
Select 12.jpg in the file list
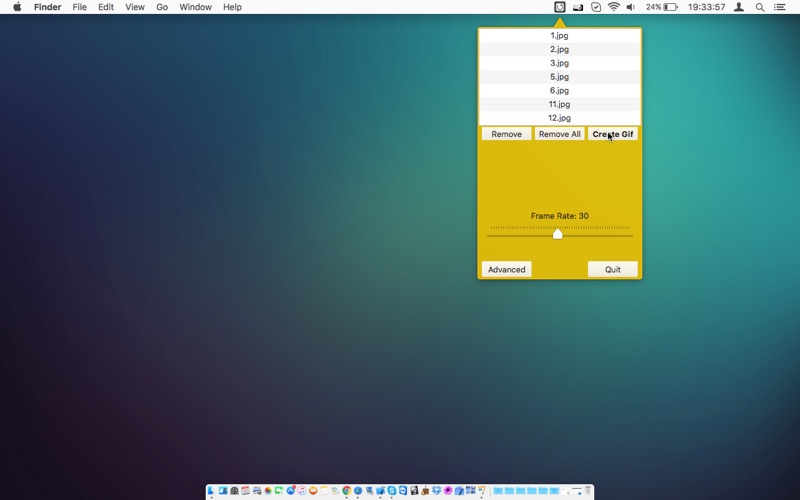[560, 118]
